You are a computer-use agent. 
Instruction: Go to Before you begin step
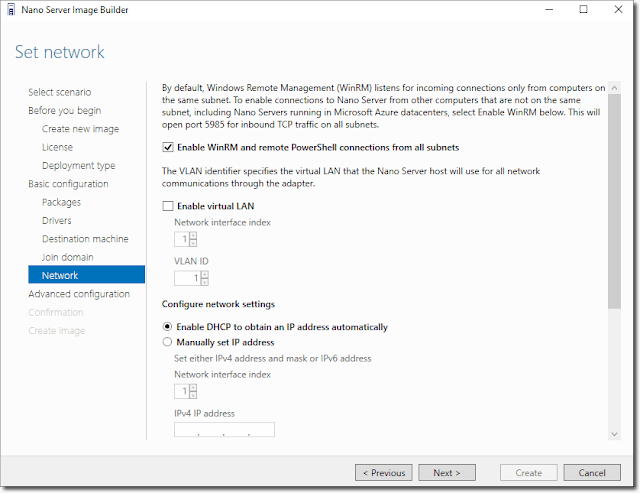[64, 111]
